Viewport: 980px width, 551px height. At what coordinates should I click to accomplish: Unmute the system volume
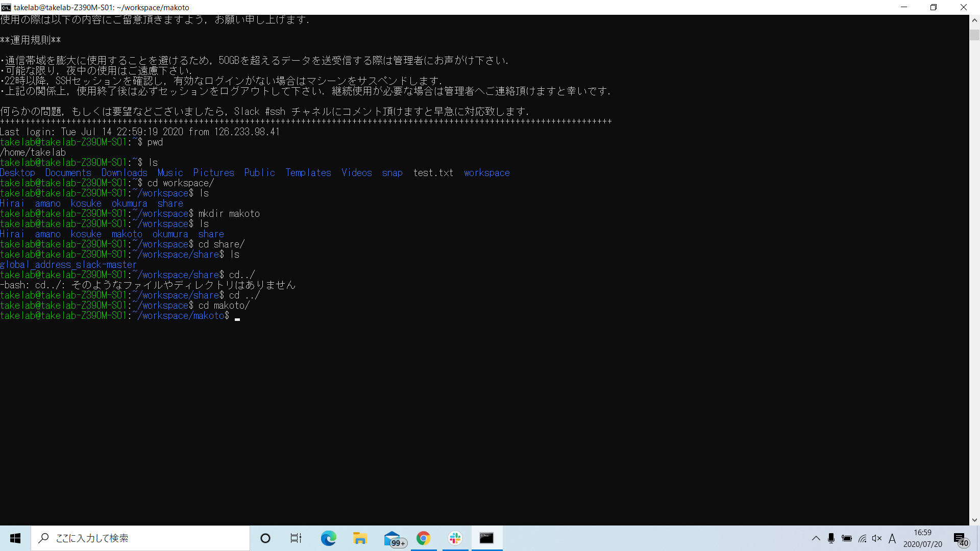point(877,538)
